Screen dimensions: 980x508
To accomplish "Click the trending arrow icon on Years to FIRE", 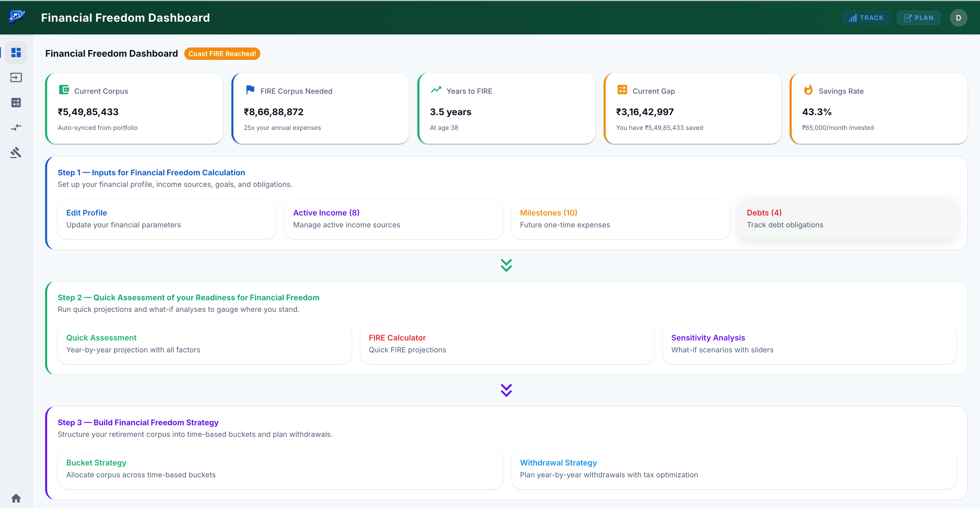I will point(436,90).
